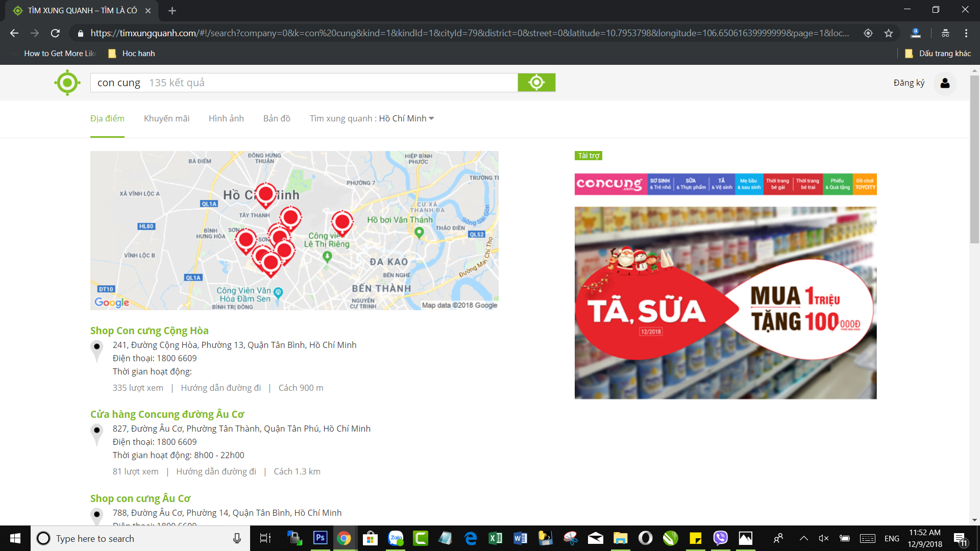Open Viber from the taskbar
This screenshot has height=551, width=980.
click(x=720, y=538)
